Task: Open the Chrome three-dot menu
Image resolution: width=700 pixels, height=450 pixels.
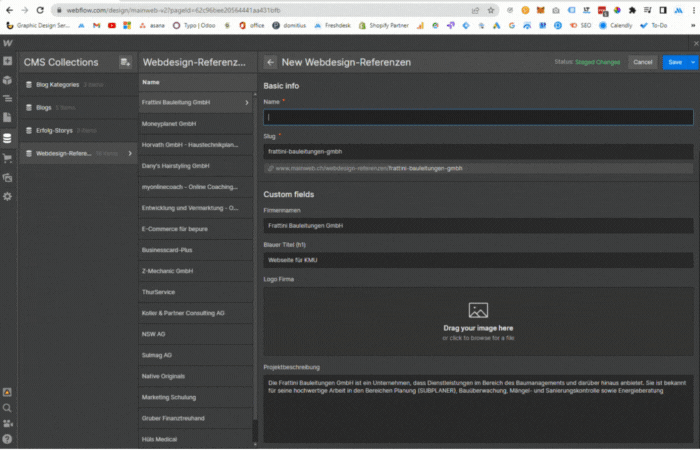Action: tap(693, 10)
